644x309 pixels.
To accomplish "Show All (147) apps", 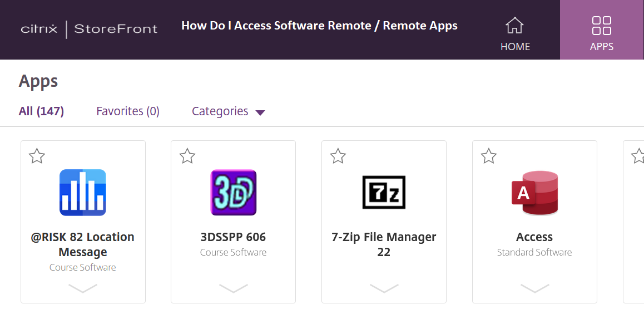I will (x=41, y=111).
